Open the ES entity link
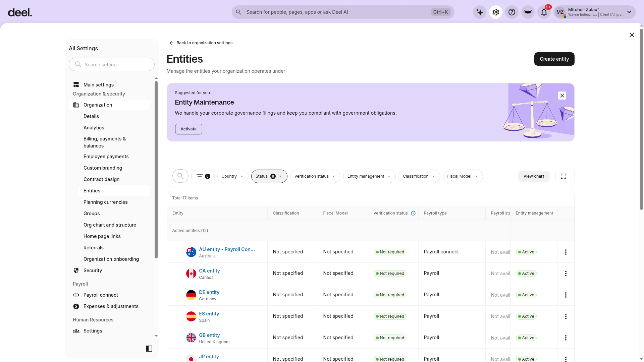644x362 pixels. pyautogui.click(x=209, y=314)
